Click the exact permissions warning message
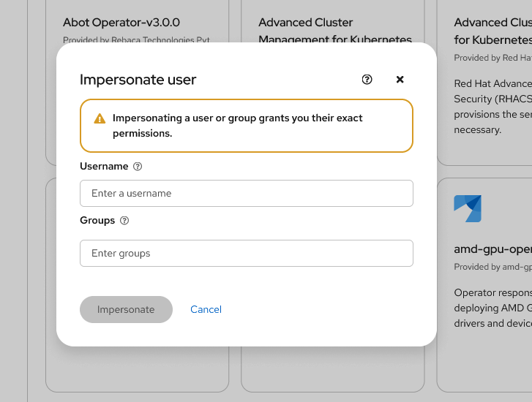The image size is (532, 402). (237, 126)
